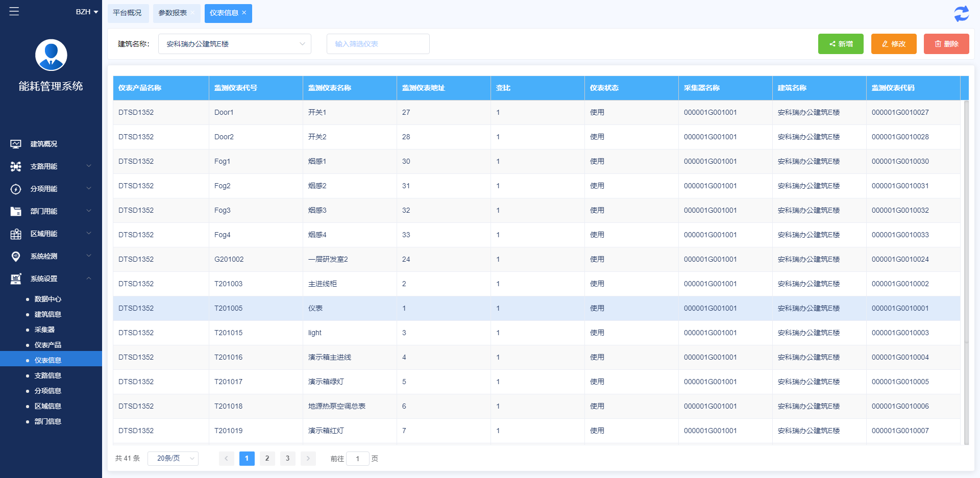Click the 区域用能 building icon
The width and height of the screenshot is (980, 478).
coord(16,234)
